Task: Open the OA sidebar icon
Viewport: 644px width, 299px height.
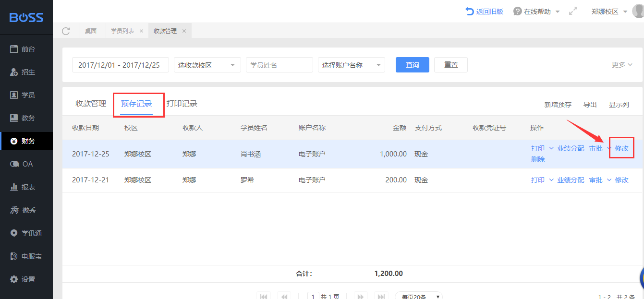Action: coord(14,164)
